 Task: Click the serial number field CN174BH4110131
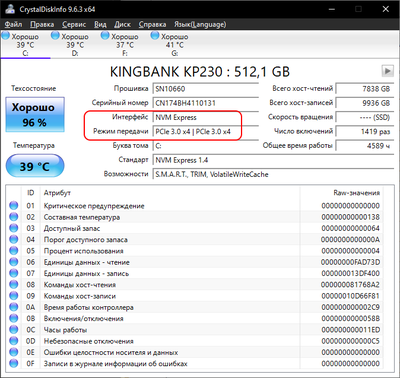(x=206, y=103)
